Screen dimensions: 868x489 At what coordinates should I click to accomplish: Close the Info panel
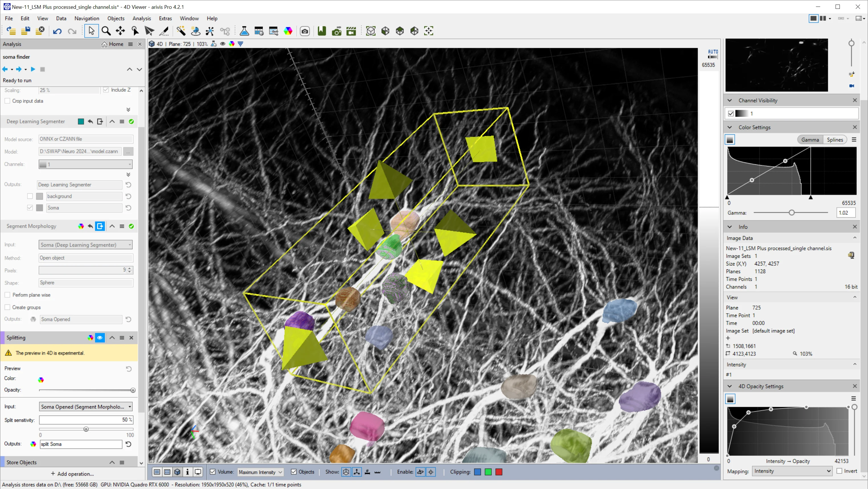click(x=855, y=227)
